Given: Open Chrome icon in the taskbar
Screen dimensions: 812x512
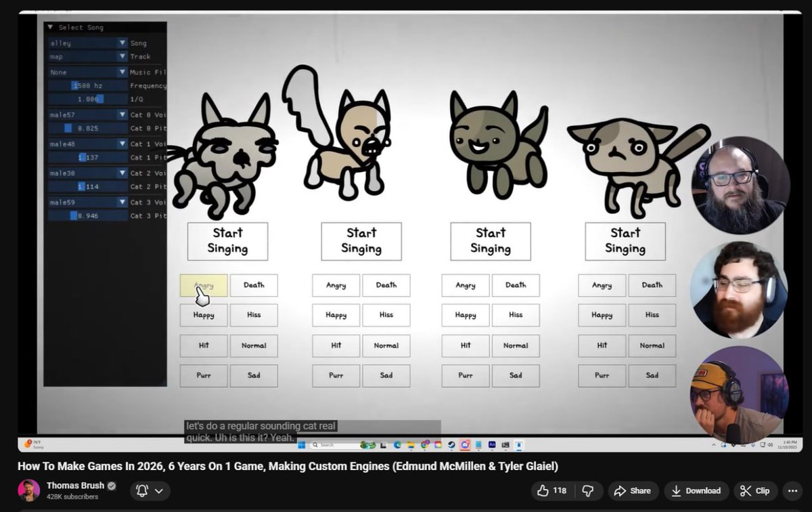Looking at the screenshot, I should pos(425,445).
